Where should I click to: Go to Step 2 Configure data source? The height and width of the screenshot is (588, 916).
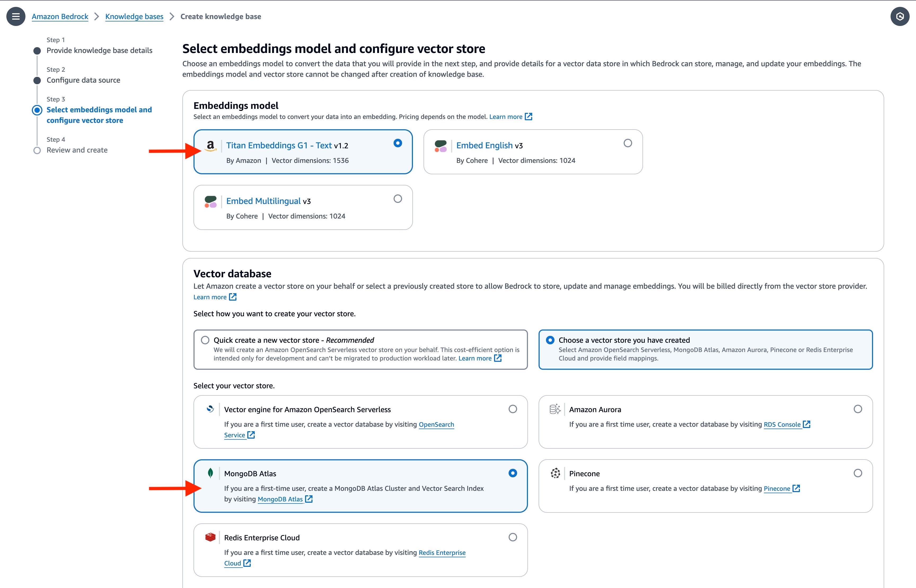point(83,80)
